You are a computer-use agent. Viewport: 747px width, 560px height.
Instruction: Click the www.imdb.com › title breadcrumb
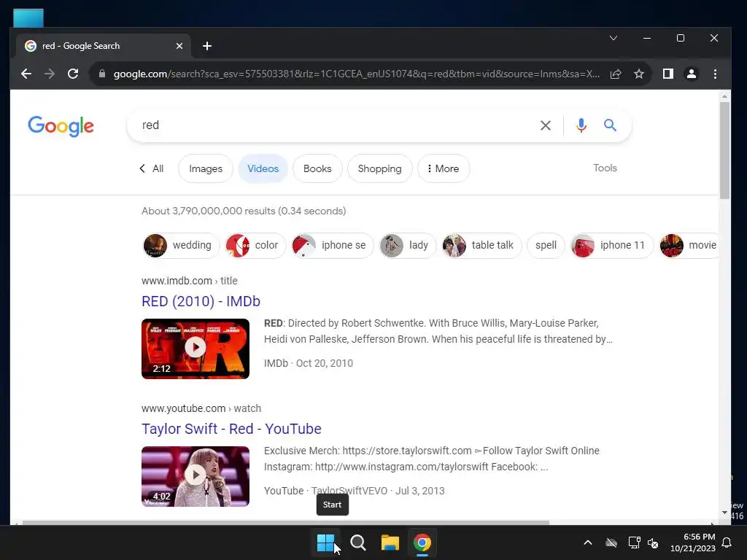[189, 281]
